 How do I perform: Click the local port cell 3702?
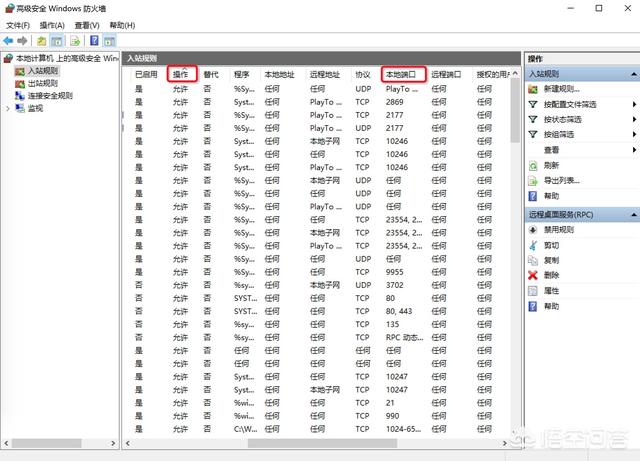(394, 285)
